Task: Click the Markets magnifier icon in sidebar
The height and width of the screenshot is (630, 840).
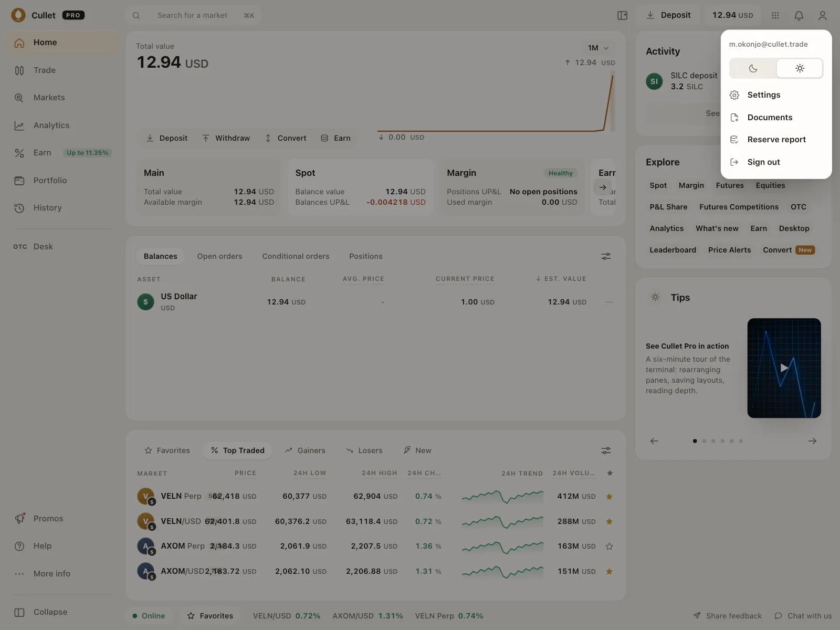Action: pyautogui.click(x=19, y=98)
